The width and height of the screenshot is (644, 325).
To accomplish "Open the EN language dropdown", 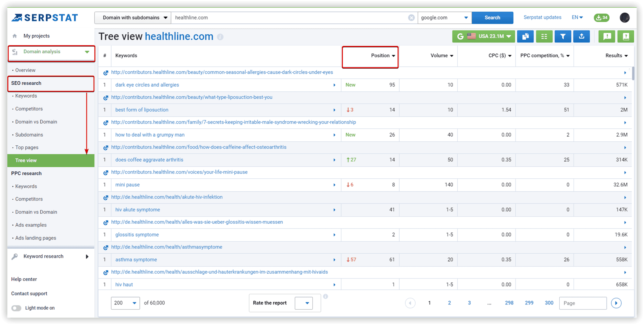I will coord(577,17).
